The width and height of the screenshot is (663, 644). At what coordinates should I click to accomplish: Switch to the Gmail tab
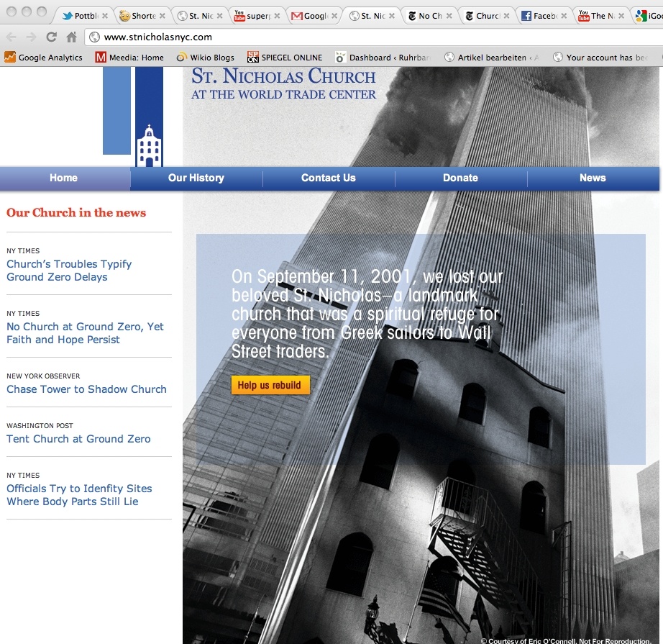[x=309, y=16]
